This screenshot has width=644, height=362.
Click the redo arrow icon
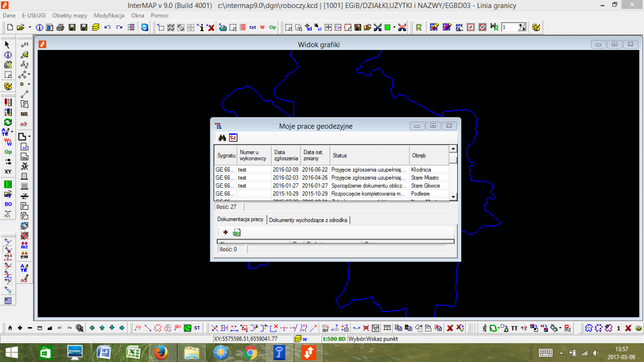pos(119,27)
